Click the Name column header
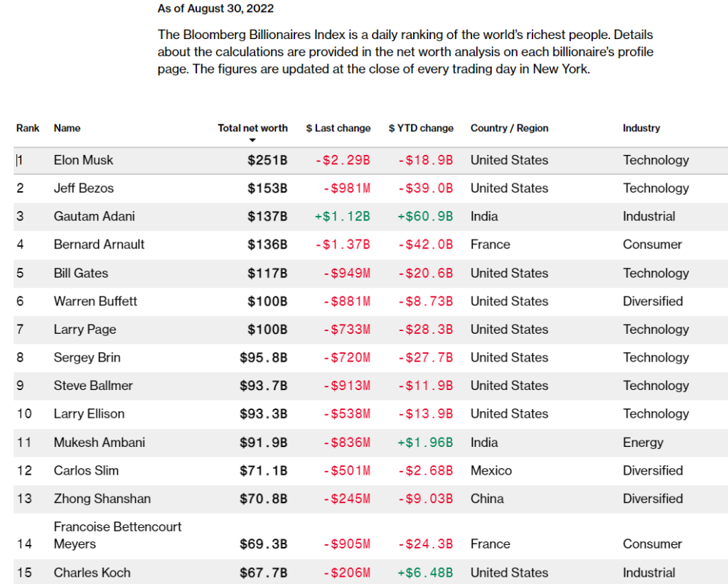This screenshot has width=728, height=584. 67,129
